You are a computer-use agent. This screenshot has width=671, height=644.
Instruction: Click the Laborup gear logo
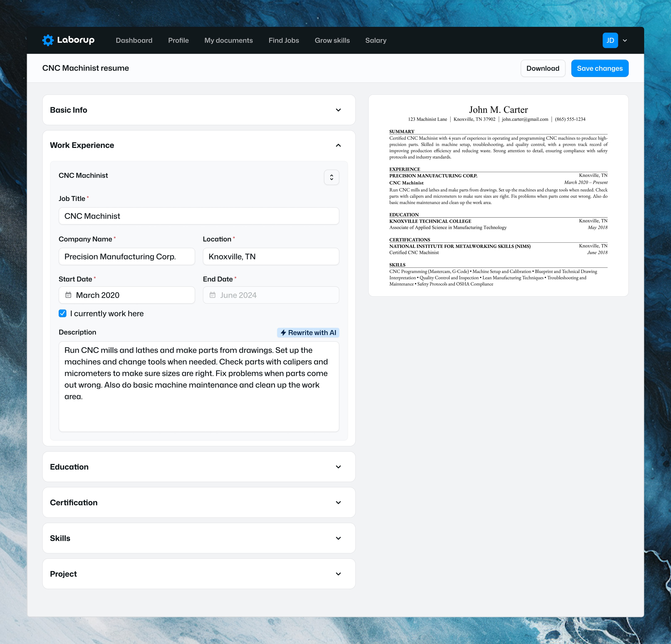pyautogui.click(x=48, y=40)
